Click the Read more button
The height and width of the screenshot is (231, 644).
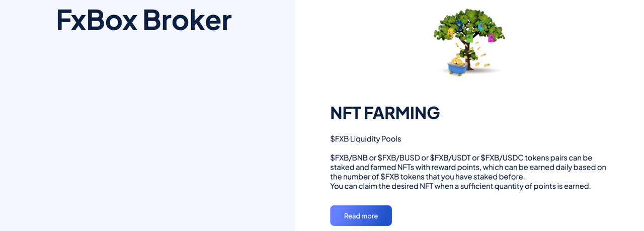tap(361, 215)
